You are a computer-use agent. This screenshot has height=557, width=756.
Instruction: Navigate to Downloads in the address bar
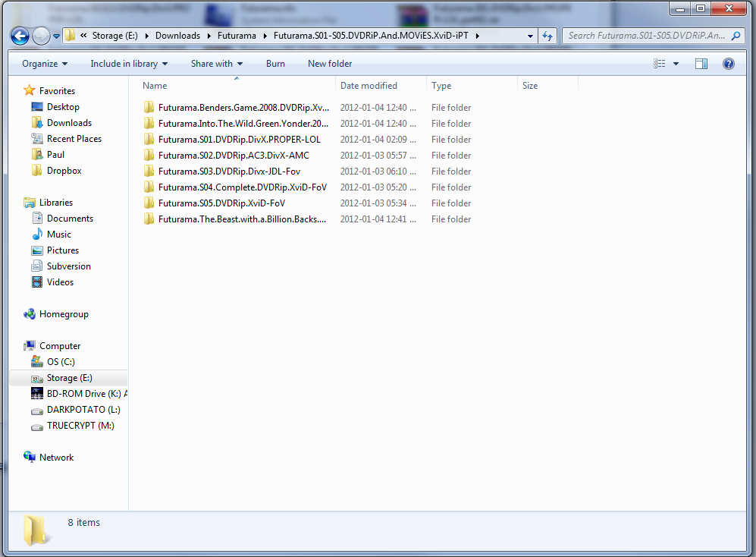[177, 36]
